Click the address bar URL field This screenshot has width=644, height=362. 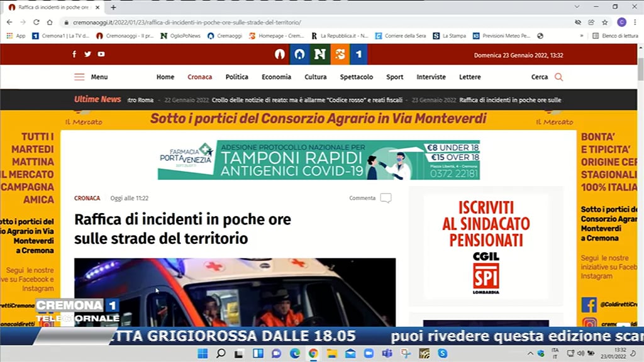pos(252,22)
